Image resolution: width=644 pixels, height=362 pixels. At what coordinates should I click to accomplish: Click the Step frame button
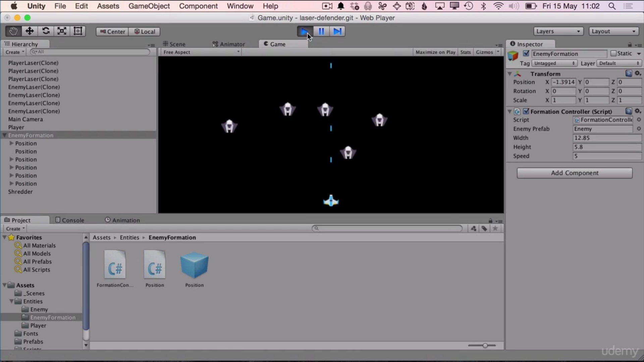(x=337, y=32)
